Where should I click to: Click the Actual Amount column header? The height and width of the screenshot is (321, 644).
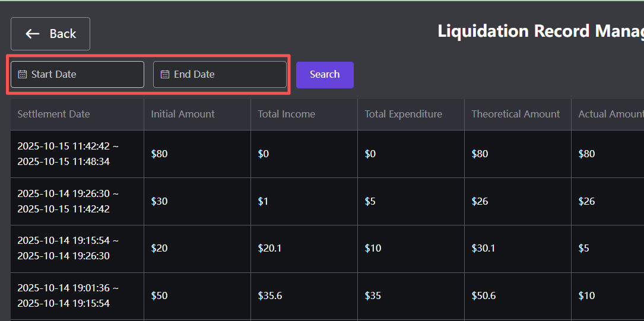click(610, 114)
